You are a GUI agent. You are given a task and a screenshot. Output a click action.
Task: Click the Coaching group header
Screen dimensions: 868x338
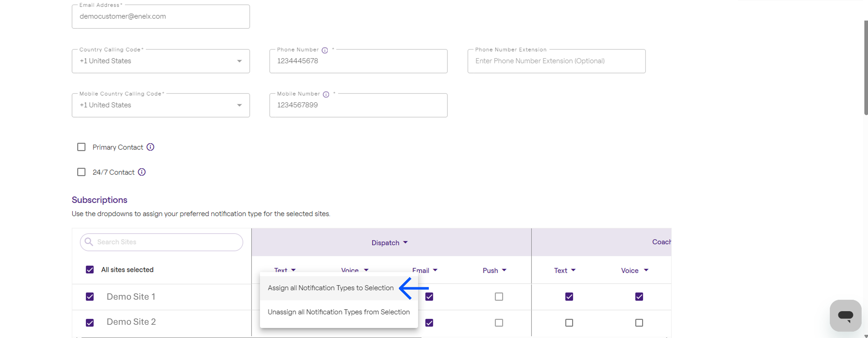point(661,242)
